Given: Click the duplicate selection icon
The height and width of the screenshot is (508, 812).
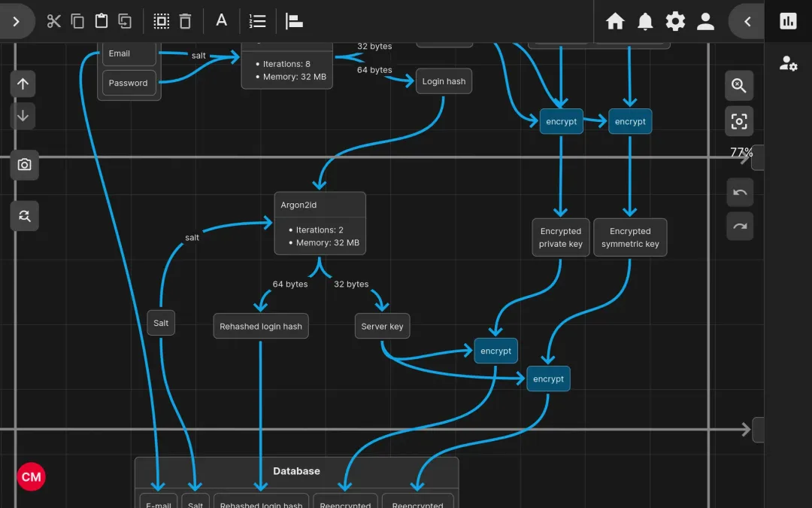Looking at the screenshot, I should (125, 21).
